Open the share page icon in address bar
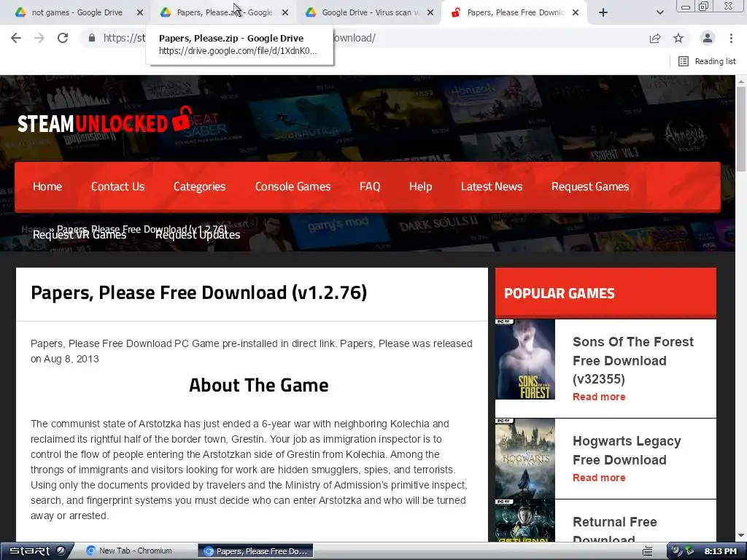This screenshot has height=560, width=747. tap(655, 38)
